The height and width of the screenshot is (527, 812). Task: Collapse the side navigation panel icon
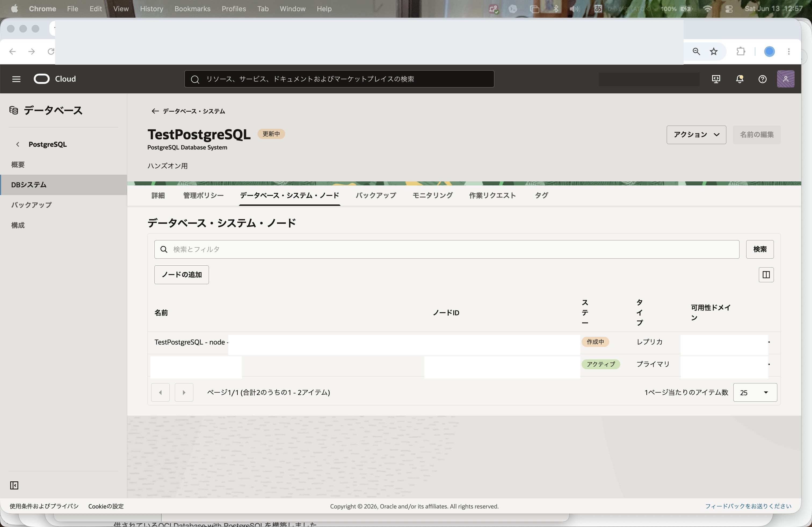(14, 485)
